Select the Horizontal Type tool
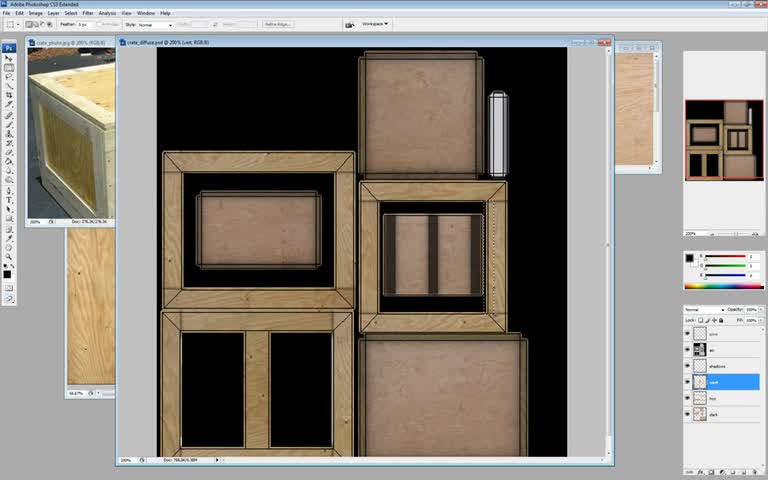 (9, 199)
